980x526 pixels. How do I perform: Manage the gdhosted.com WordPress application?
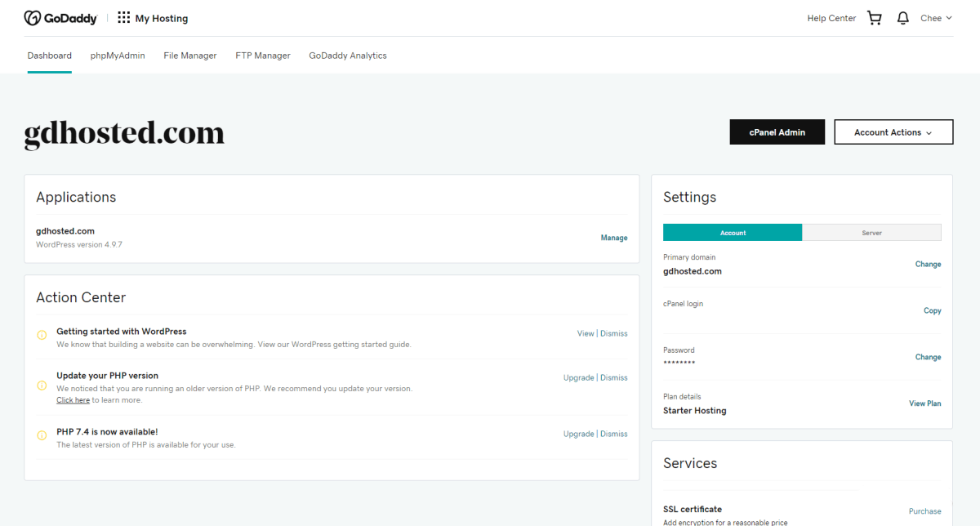click(614, 238)
